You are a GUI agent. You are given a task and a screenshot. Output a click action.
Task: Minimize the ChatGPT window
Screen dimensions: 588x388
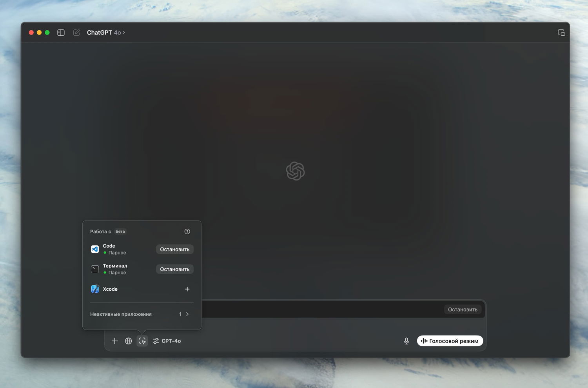(x=39, y=33)
